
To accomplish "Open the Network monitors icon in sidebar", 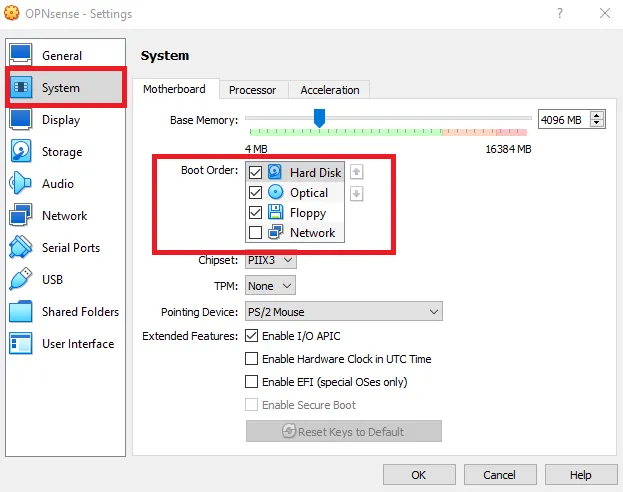I will tap(21, 215).
